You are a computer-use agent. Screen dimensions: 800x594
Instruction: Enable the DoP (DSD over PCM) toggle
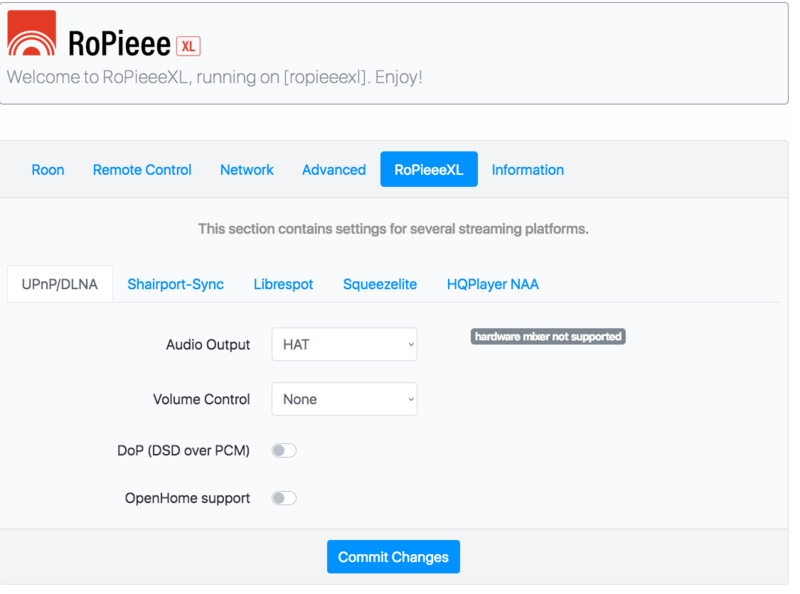click(x=284, y=451)
